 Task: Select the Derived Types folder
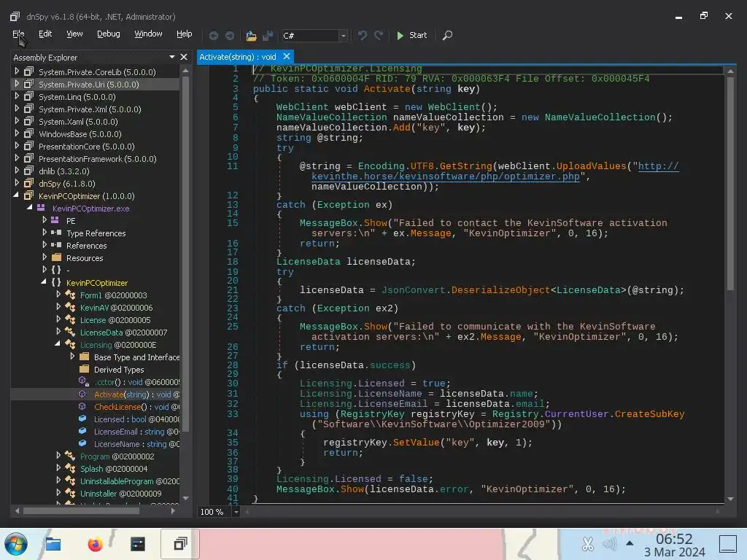119,370
